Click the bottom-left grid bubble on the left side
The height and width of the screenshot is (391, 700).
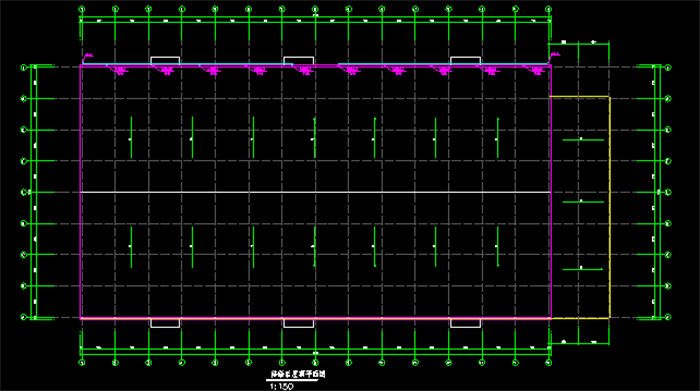pos(24,317)
